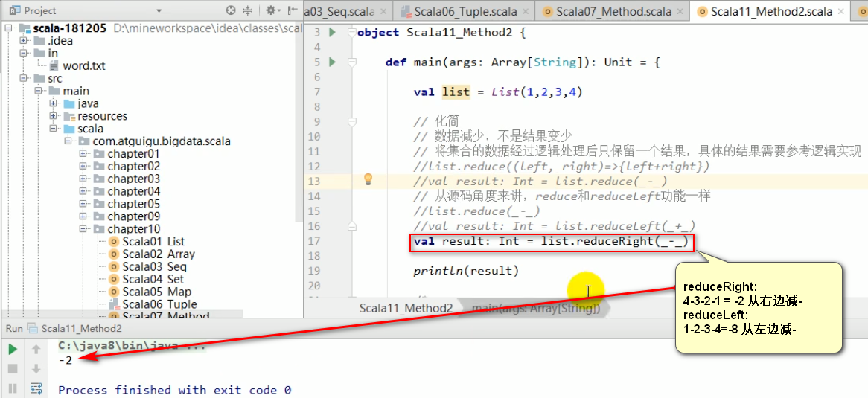Expand the chapter01 package

83,153
